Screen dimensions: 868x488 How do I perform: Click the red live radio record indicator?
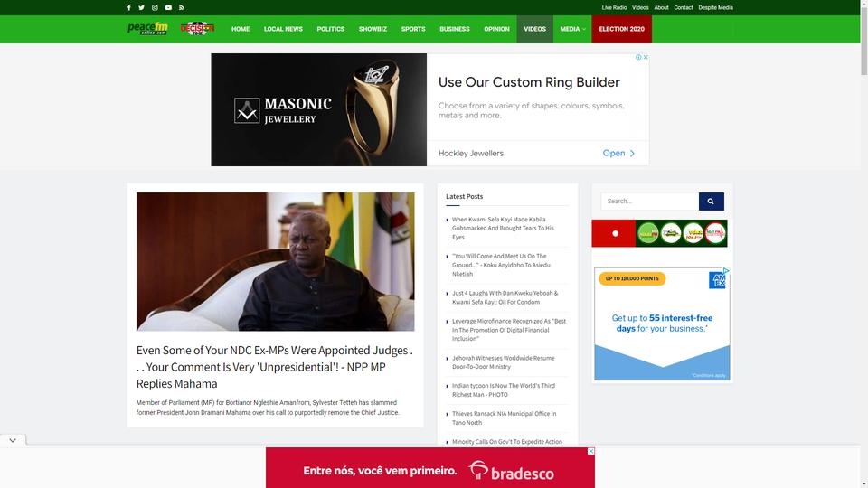point(614,233)
